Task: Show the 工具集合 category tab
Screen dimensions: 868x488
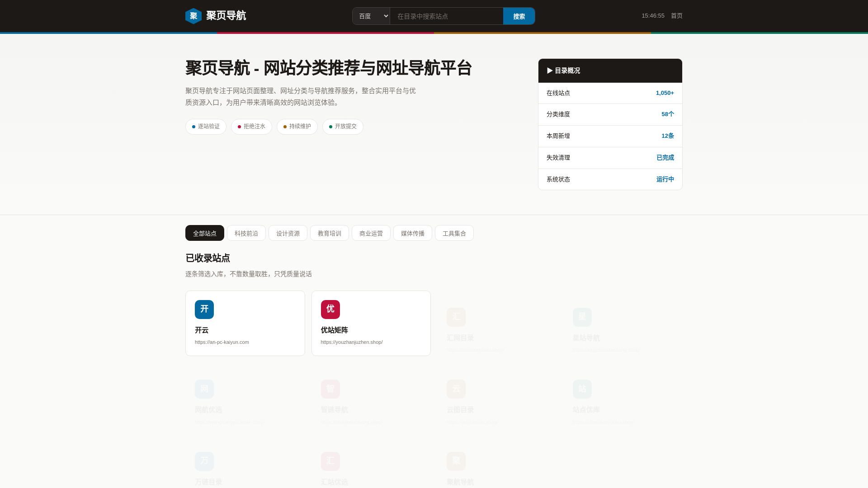Action: pos(454,233)
